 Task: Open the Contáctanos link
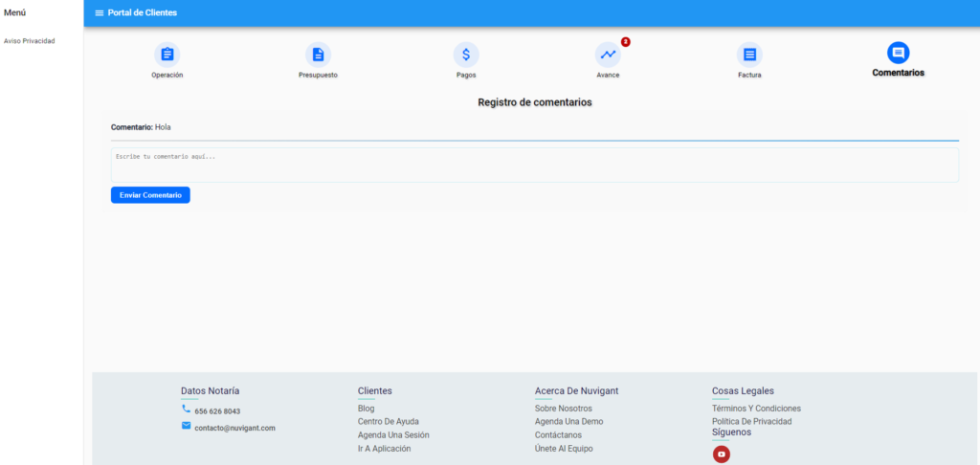[558, 435]
